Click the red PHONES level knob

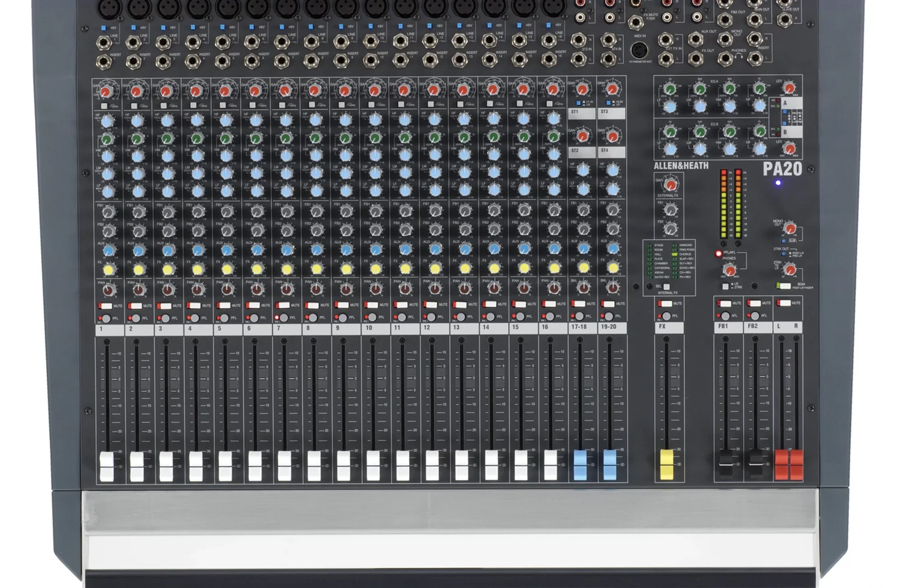[730, 271]
